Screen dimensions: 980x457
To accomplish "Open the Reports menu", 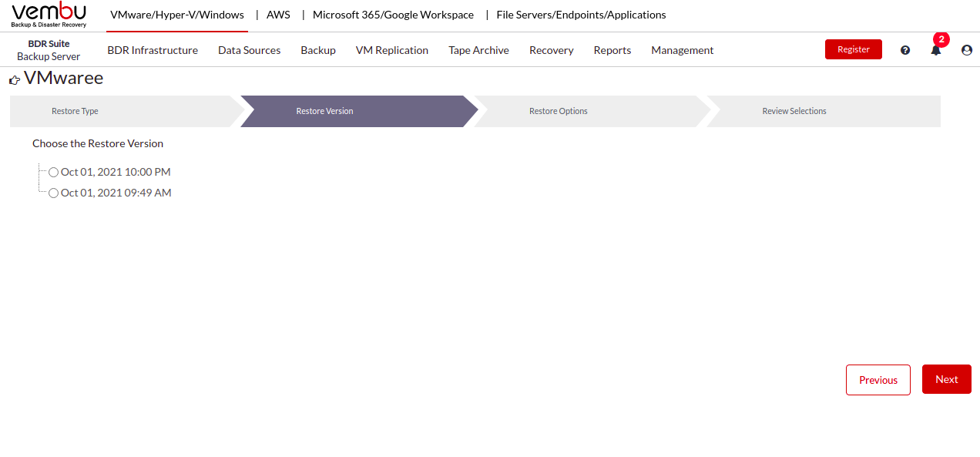I will tap(612, 50).
